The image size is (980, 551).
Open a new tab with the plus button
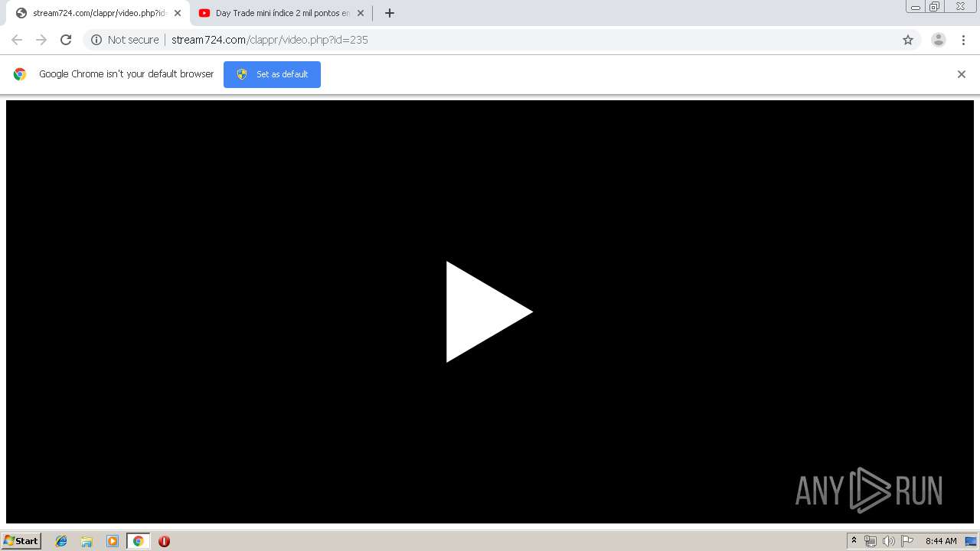click(x=390, y=13)
